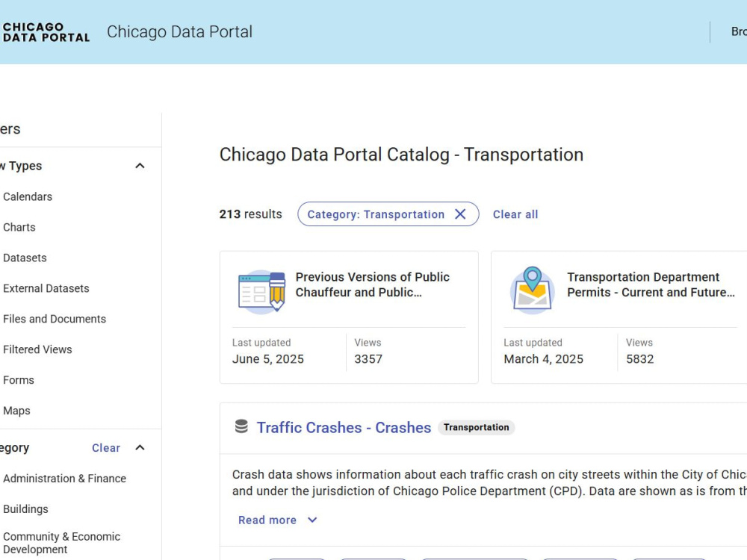
Task: Click Clear all filters
Action: (515, 214)
